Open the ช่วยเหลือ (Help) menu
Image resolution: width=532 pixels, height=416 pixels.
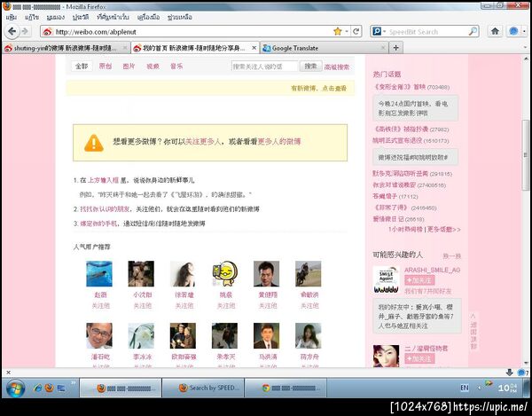pos(180,17)
